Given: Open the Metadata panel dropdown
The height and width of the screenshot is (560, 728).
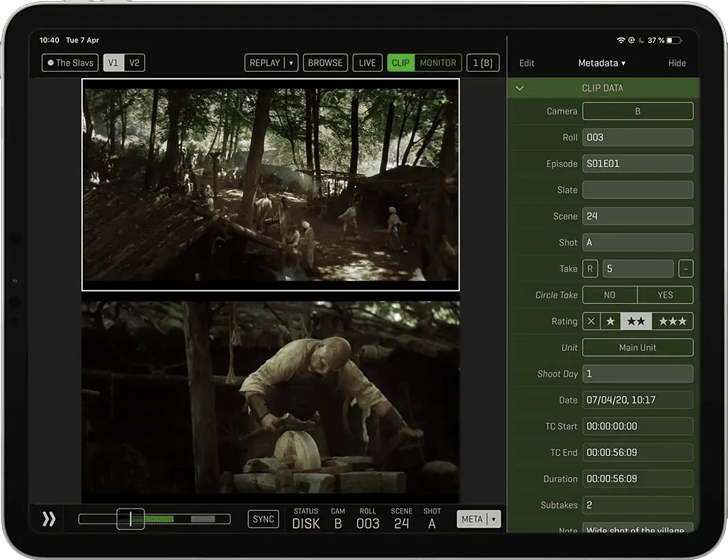Looking at the screenshot, I should (601, 63).
